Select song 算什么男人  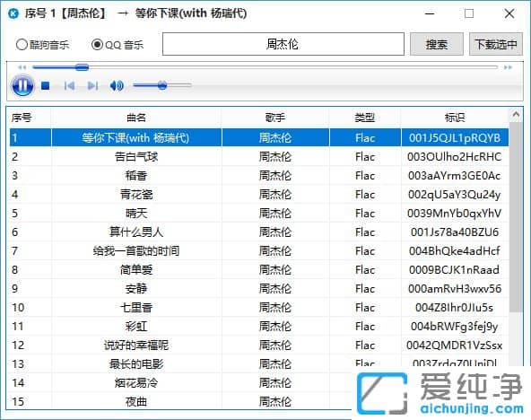pyautogui.click(x=136, y=232)
